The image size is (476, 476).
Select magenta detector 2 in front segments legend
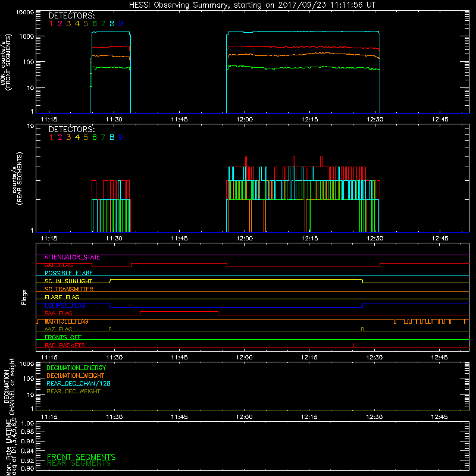coord(60,24)
